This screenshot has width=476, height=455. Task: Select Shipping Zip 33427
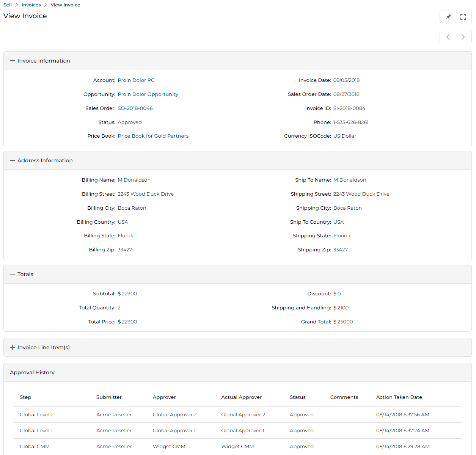click(341, 249)
